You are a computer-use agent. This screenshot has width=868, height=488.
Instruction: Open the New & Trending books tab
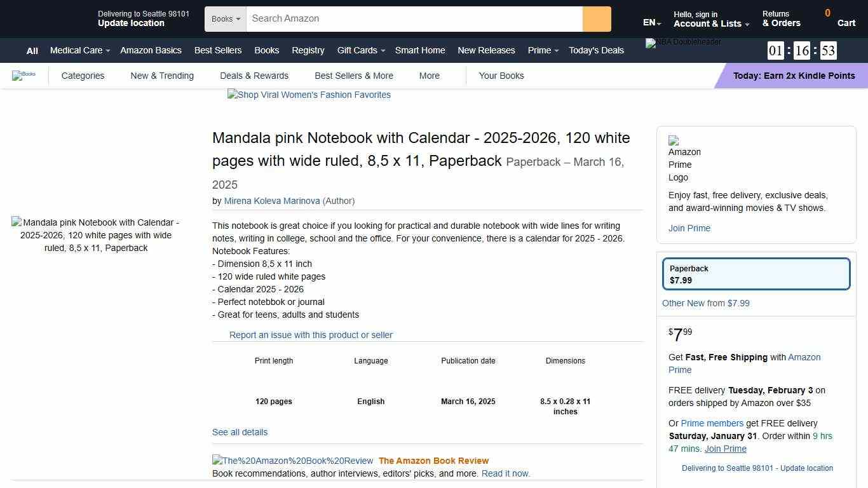[162, 76]
